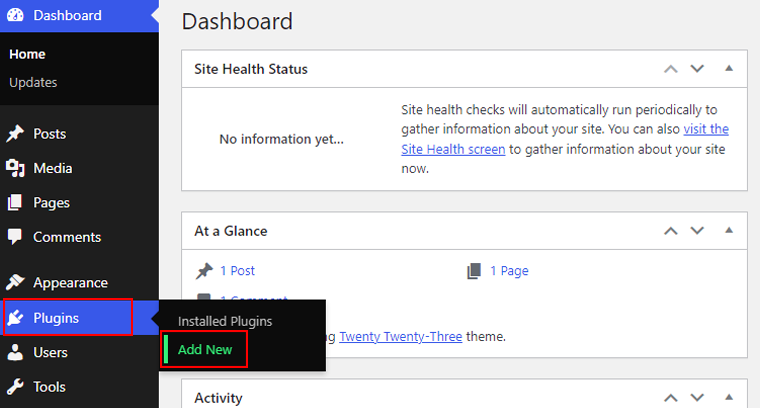Open the Dashboard menu item

(79, 16)
